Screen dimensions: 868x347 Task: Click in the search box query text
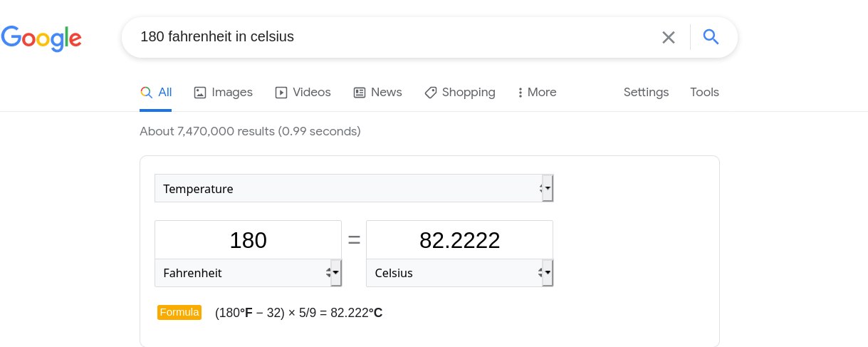coord(217,36)
